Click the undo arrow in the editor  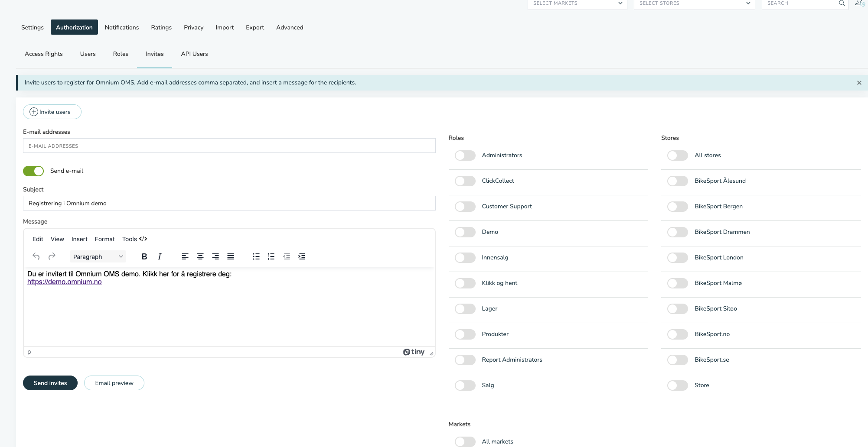36,256
